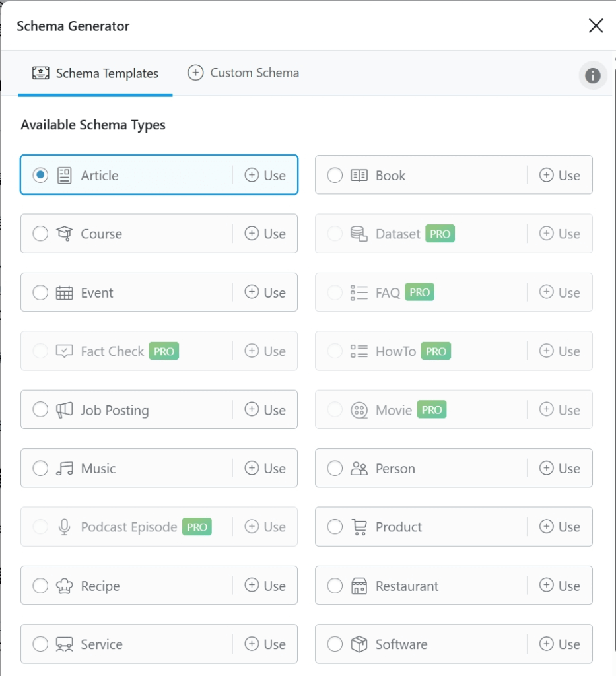This screenshot has width=616, height=676.
Task: Click the Book schema icon
Action: point(359,176)
